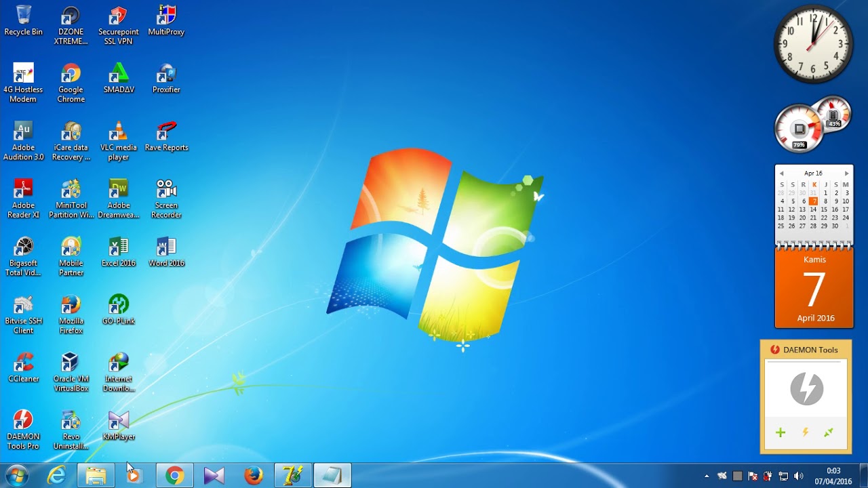Click the CPU meter gadget
Image resolution: width=868 pixels, height=488 pixels.
pyautogui.click(x=800, y=128)
